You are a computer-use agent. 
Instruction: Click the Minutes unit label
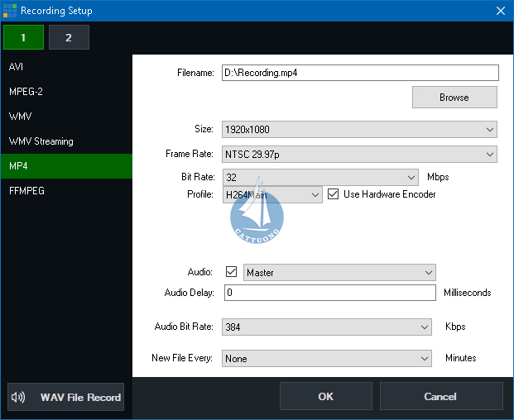point(460,358)
